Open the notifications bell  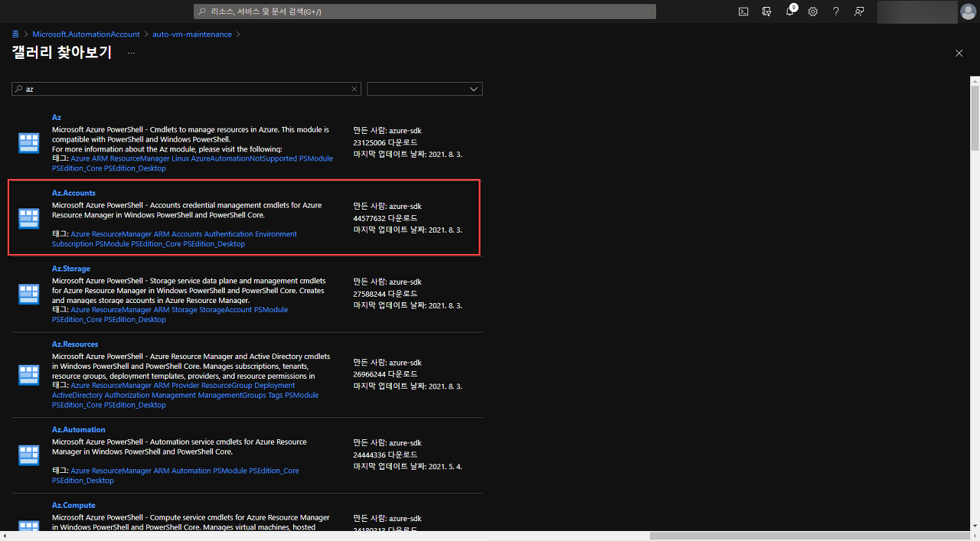pos(790,11)
